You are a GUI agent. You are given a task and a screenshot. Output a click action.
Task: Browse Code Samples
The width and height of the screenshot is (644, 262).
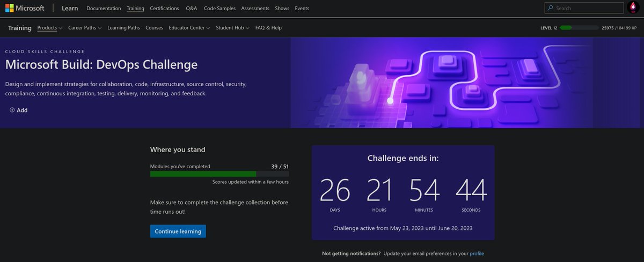[220, 9]
